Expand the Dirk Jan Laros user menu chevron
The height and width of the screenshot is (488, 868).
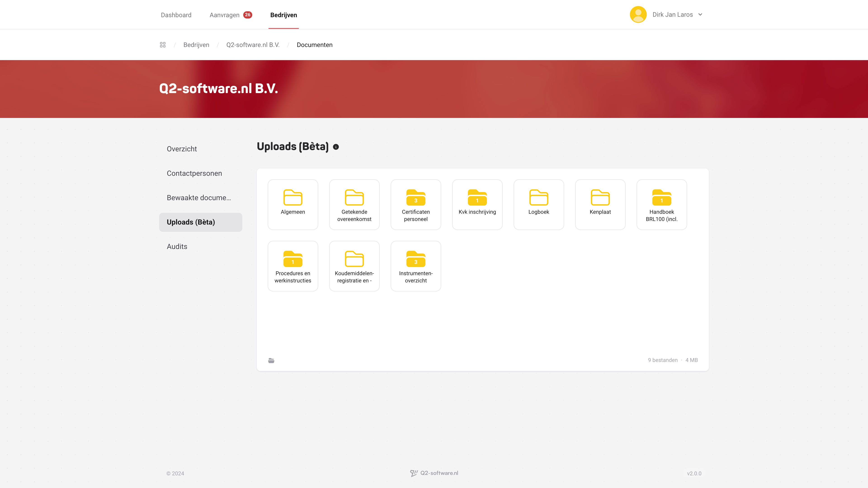tap(700, 14)
